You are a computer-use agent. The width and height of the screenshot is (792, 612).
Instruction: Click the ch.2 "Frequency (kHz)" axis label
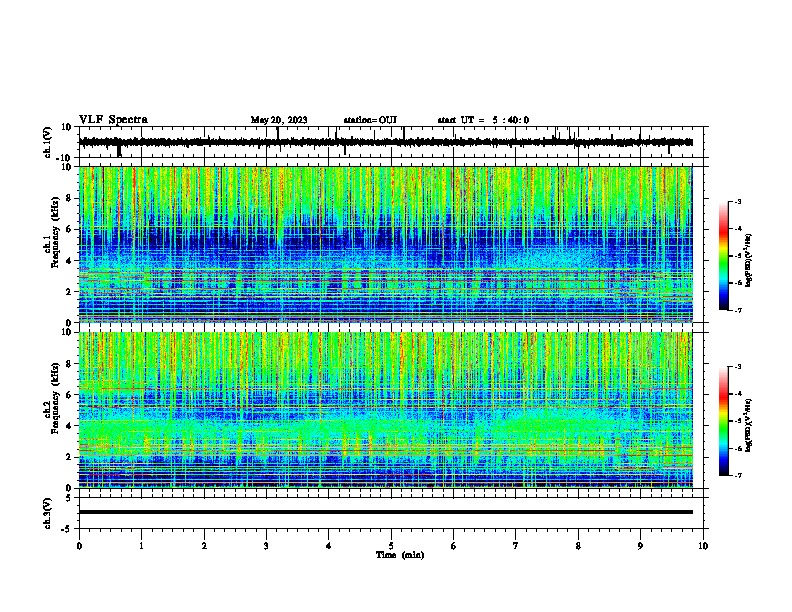pos(55,397)
